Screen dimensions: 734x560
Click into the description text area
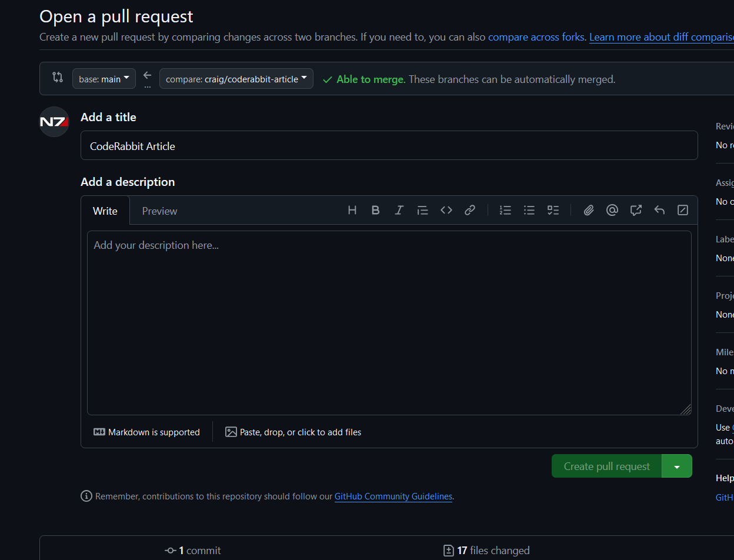tap(389, 323)
